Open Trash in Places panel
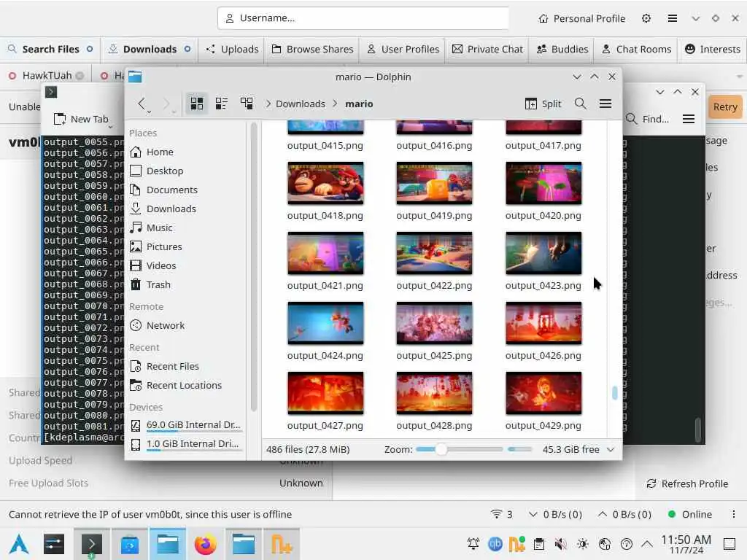The image size is (747, 560). [158, 285]
